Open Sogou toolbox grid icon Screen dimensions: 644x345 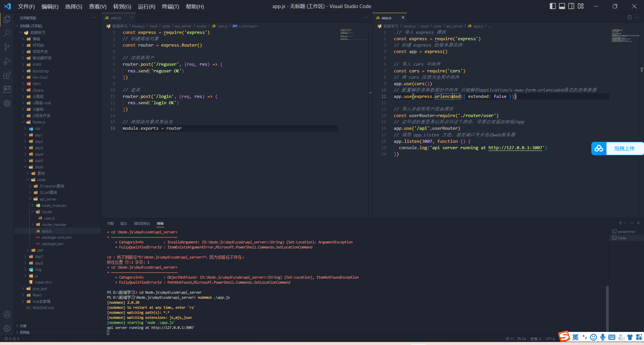(x=639, y=337)
